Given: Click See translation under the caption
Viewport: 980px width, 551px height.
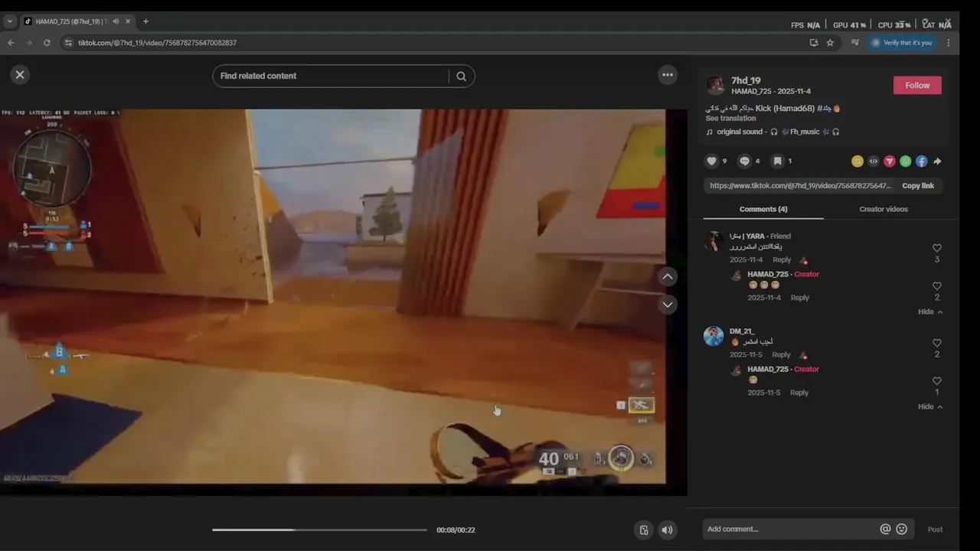Looking at the screenshot, I should point(730,119).
